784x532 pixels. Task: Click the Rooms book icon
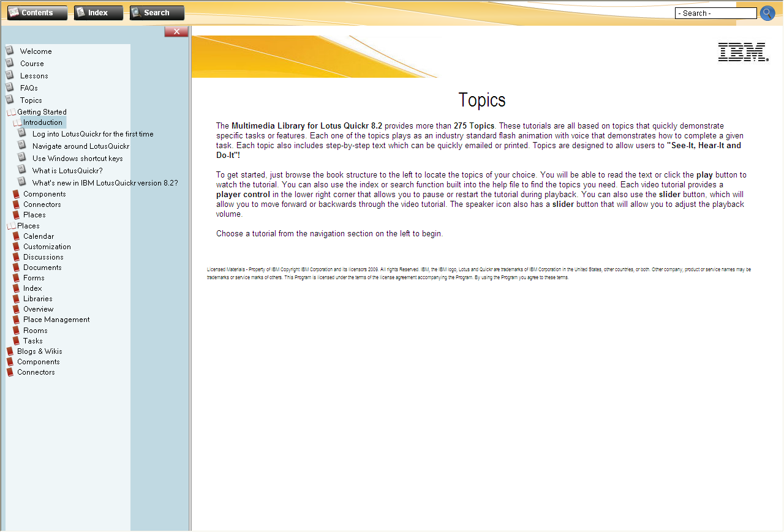(x=17, y=331)
